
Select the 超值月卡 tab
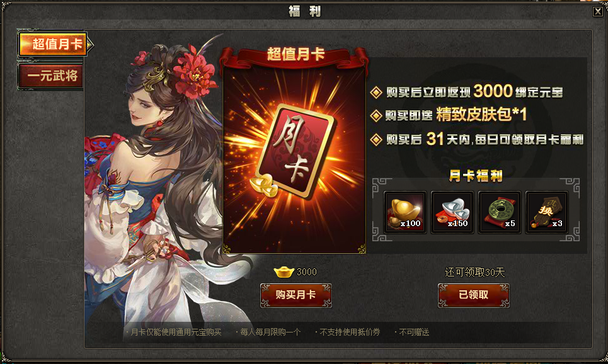click(x=53, y=44)
